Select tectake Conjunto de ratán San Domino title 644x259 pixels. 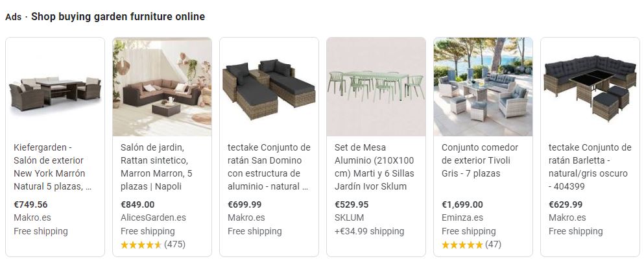coord(269,167)
